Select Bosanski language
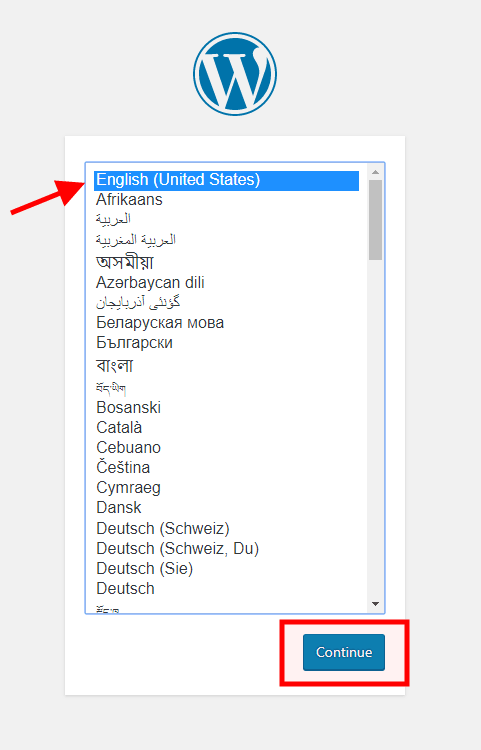 226,408
